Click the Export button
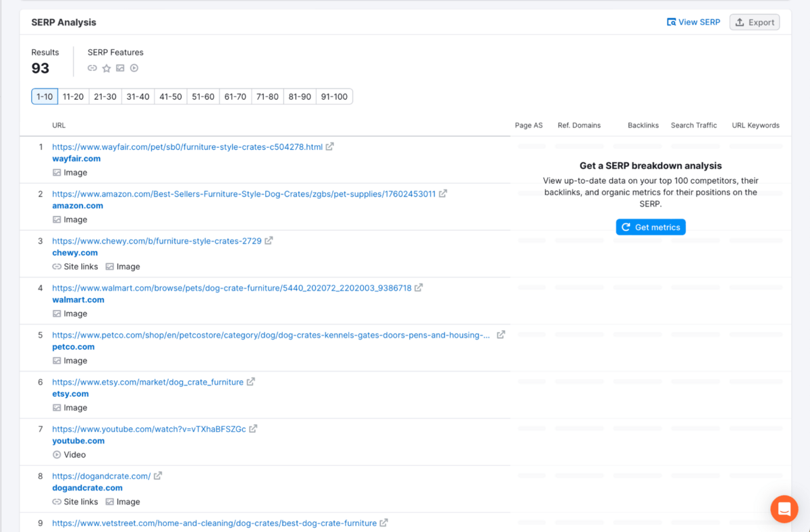Viewport: 810px width, 532px height. [755, 22]
